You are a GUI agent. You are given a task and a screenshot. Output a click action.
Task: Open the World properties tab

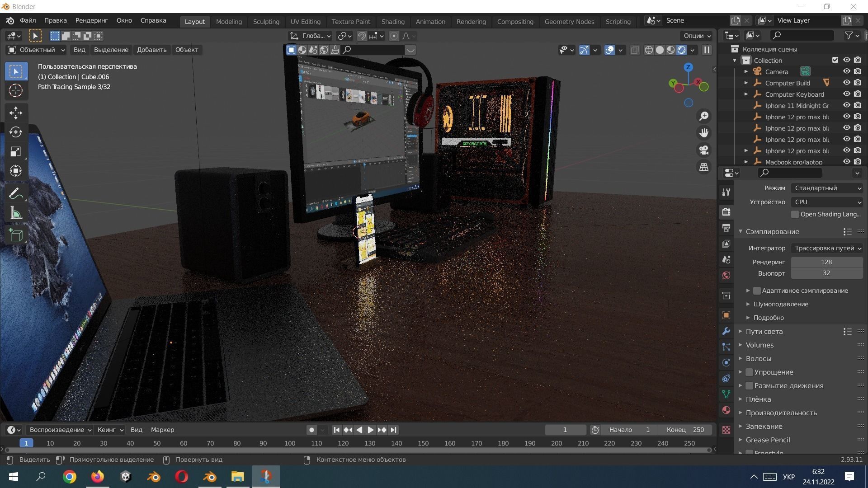tap(726, 275)
